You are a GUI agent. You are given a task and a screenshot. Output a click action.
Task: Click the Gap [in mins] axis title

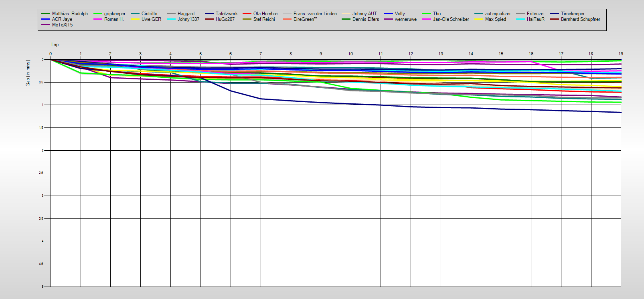[28, 73]
